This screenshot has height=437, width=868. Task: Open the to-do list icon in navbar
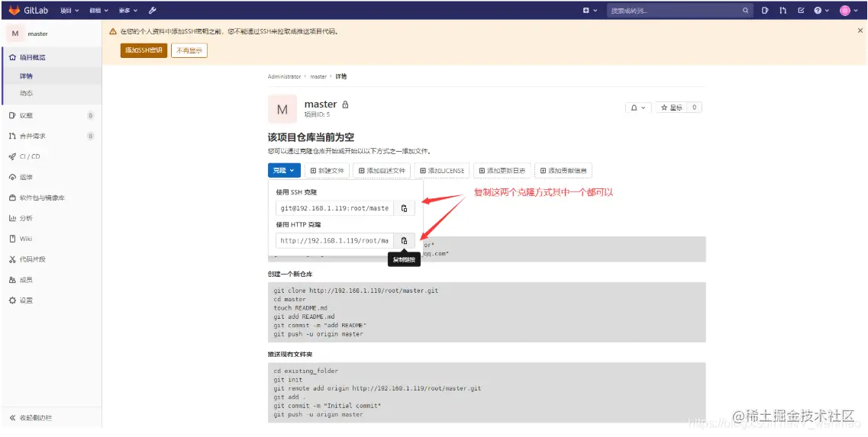pos(801,11)
